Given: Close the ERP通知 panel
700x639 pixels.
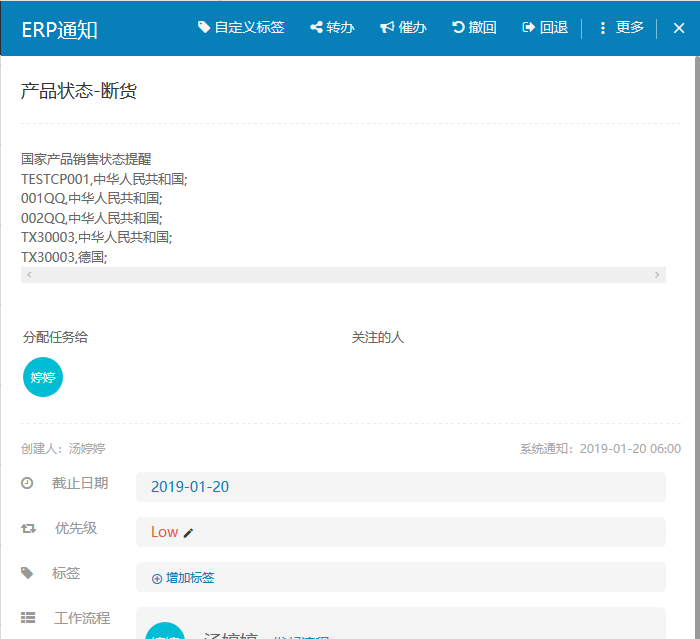Looking at the screenshot, I should (x=679, y=28).
